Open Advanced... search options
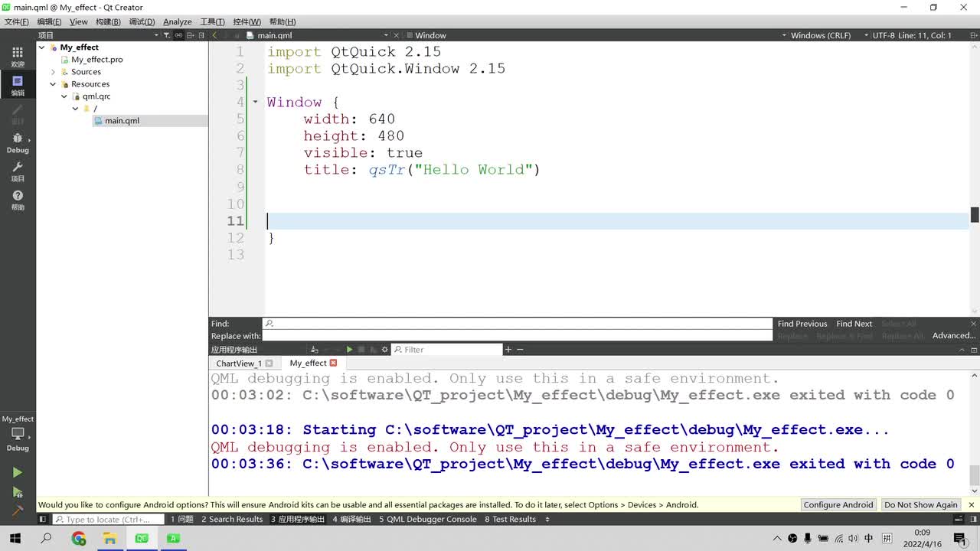Viewport: 980px width, 551px height. coord(953,336)
